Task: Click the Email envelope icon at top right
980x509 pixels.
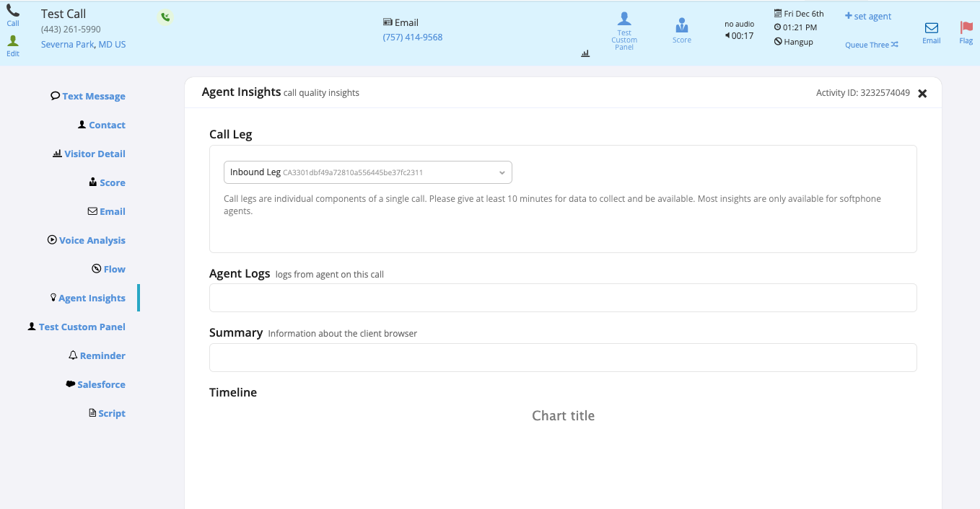Action: click(931, 29)
